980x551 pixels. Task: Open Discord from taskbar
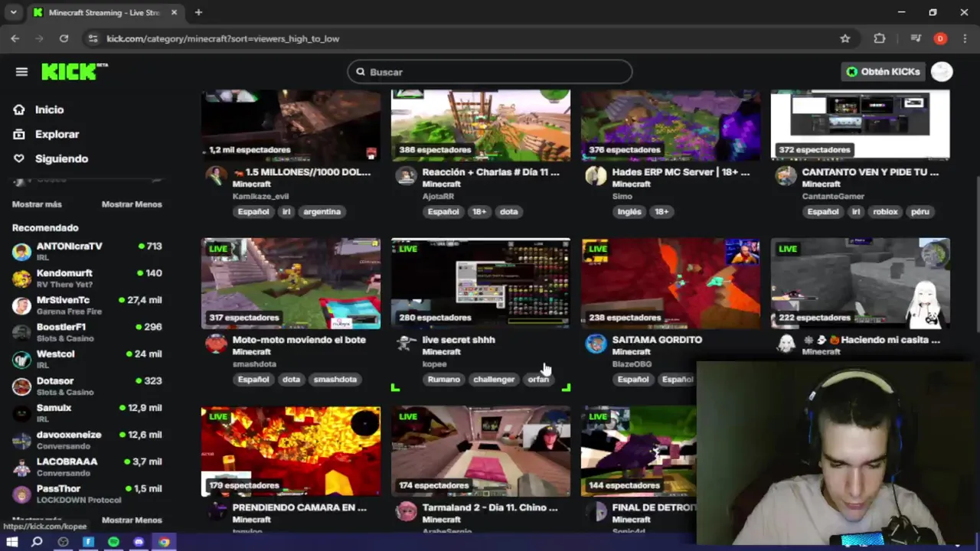pyautogui.click(x=139, y=542)
